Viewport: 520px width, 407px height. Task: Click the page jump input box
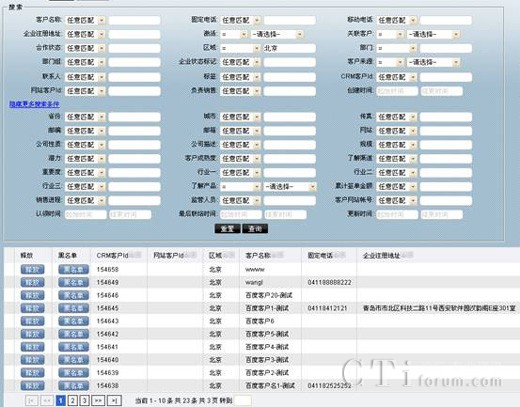(243, 400)
